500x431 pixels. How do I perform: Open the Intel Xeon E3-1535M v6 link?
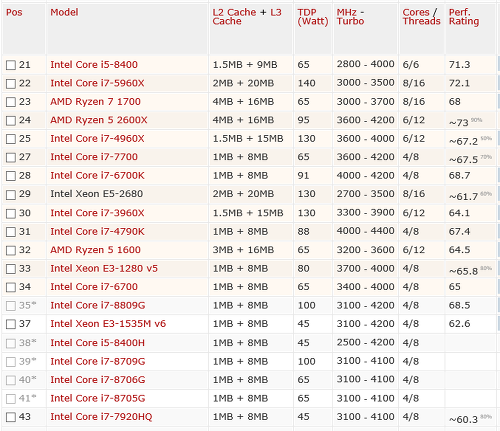pyautogui.click(x=108, y=324)
